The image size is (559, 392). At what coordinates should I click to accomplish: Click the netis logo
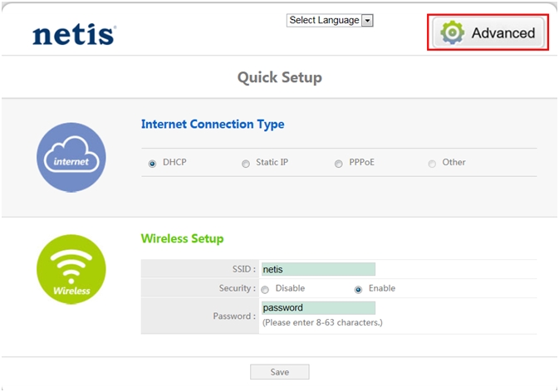(74, 34)
